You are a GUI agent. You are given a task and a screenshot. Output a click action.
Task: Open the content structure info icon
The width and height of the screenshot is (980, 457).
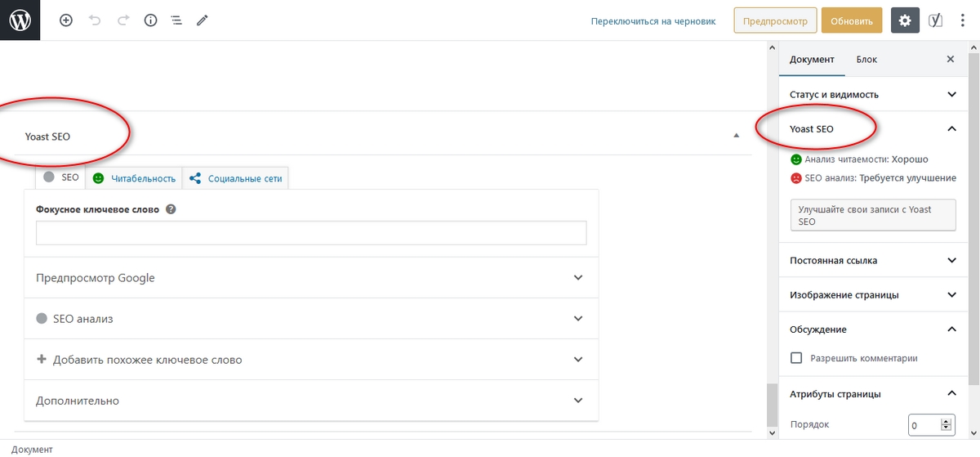point(150,20)
